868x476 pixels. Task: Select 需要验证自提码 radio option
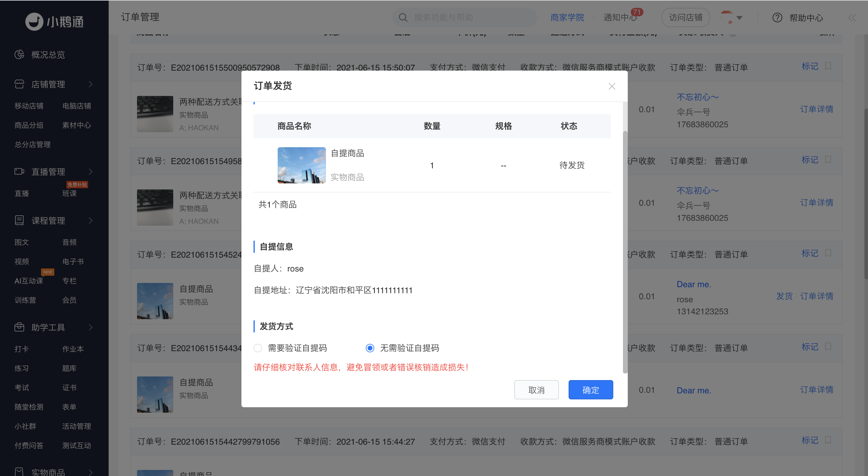pyautogui.click(x=258, y=348)
